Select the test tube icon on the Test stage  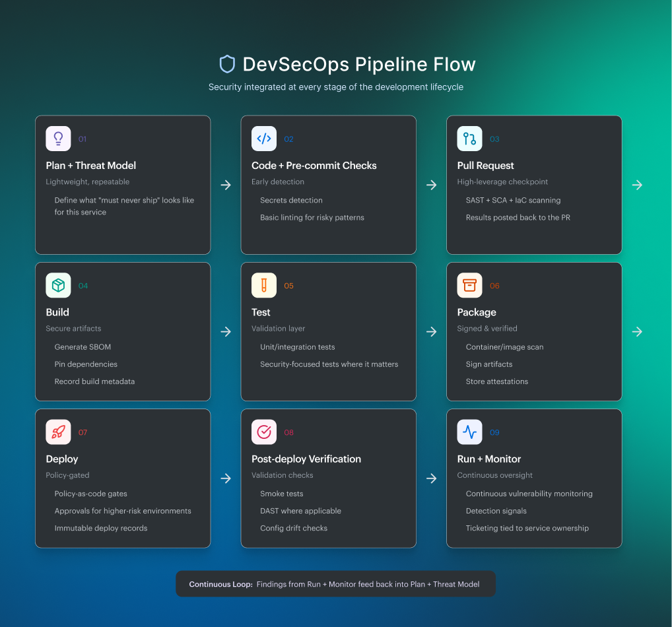point(264,285)
